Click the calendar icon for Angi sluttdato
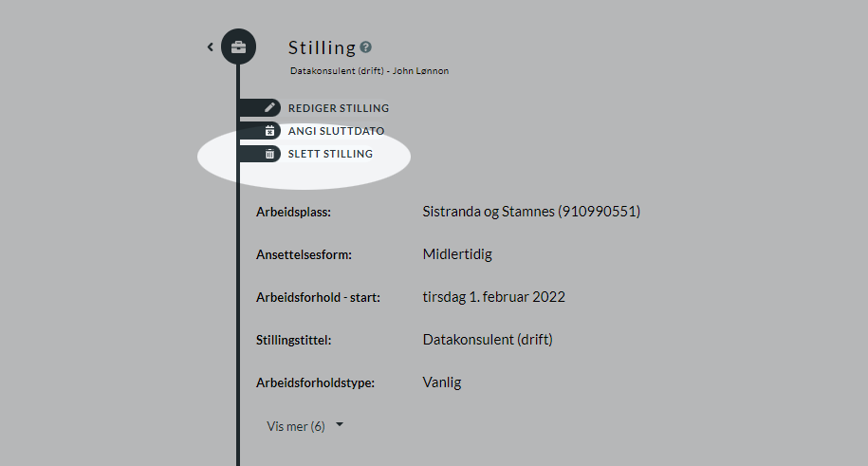The height and width of the screenshot is (466, 868). pyautogui.click(x=269, y=131)
